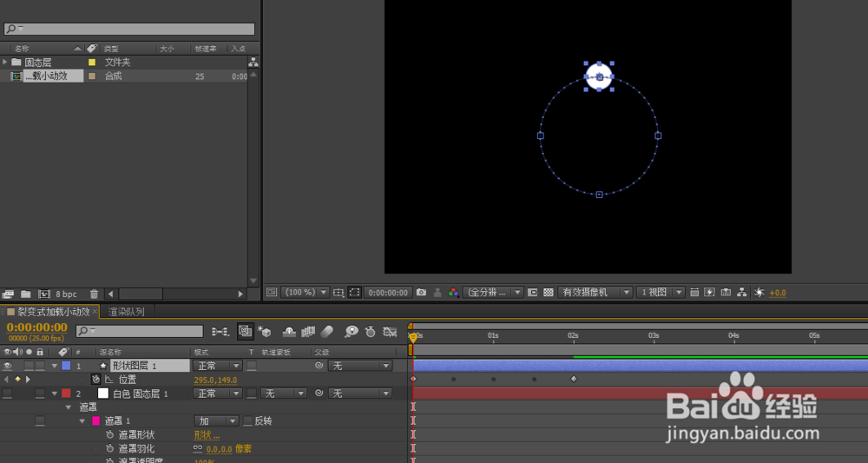Click the interpret footage icon in project panel
868x463 pixels.
point(8,294)
